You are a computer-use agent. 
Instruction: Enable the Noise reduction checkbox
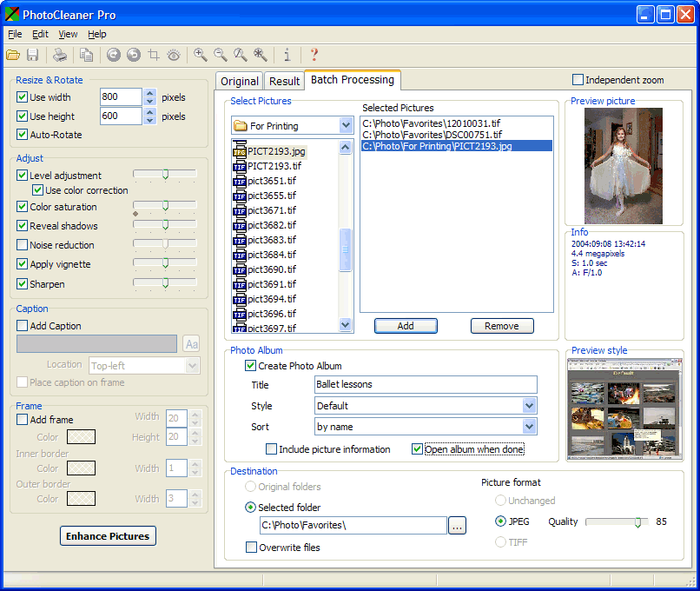pyautogui.click(x=23, y=245)
